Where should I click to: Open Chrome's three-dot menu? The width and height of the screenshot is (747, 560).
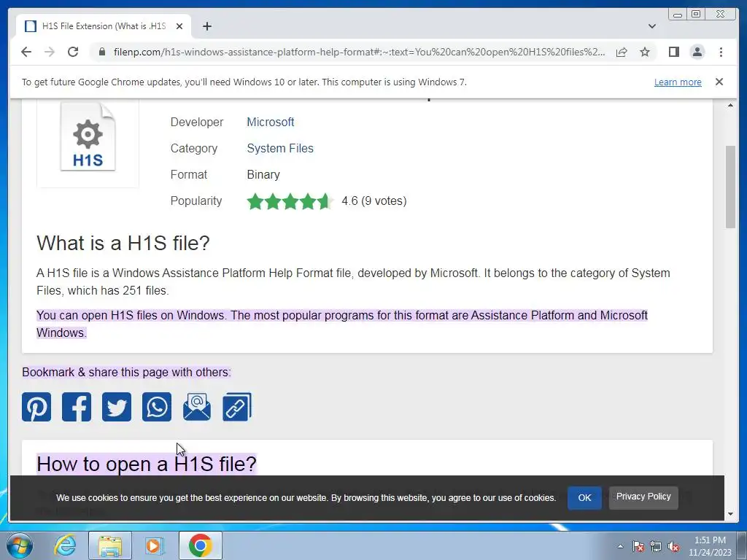click(x=721, y=52)
